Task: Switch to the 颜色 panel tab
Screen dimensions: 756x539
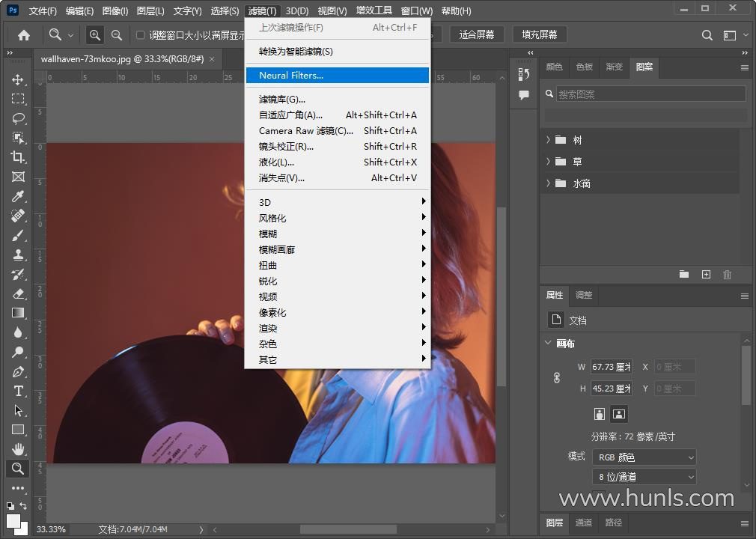Action: [555, 67]
